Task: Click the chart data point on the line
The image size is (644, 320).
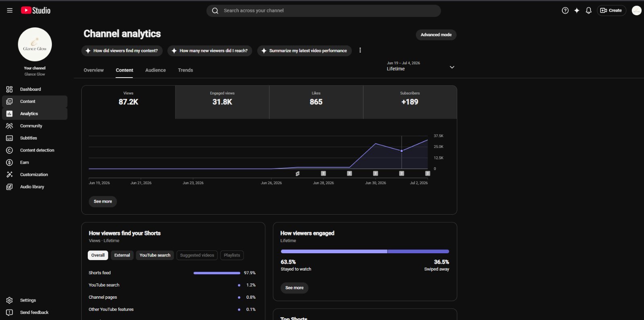Action: click(x=401, y=151)
